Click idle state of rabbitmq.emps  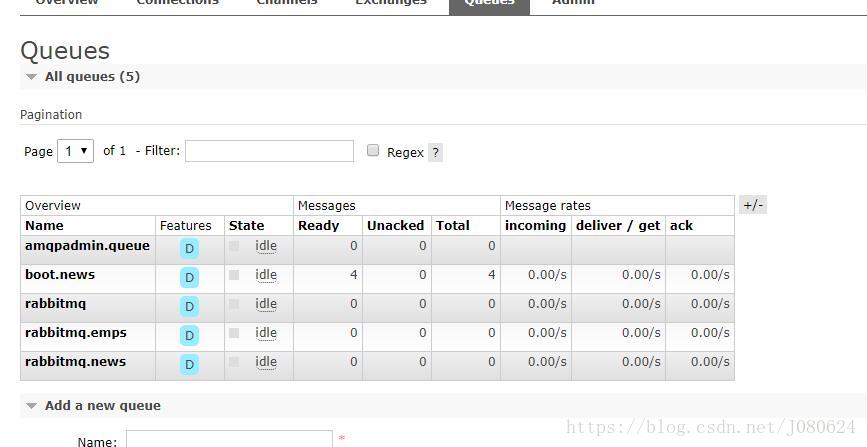pyautogui.click(x=266, y=332)
